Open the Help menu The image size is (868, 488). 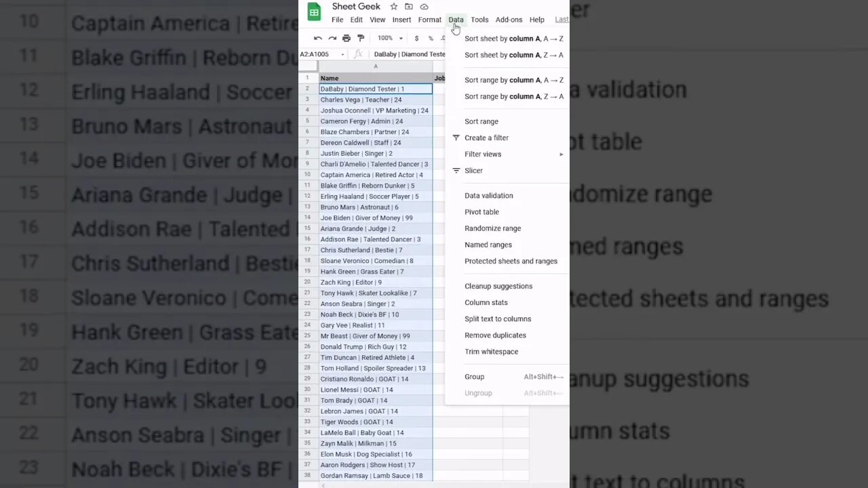click(537, 20)
